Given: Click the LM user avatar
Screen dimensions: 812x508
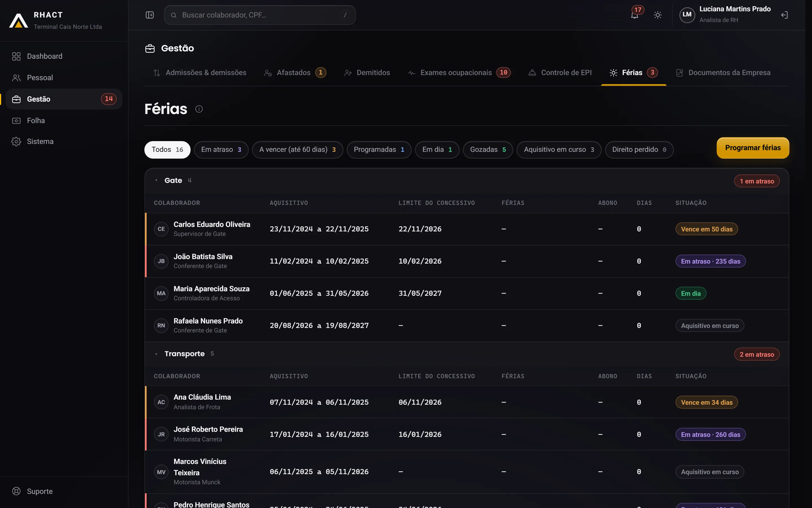Looking at the screenshot, I should [687, 15].
